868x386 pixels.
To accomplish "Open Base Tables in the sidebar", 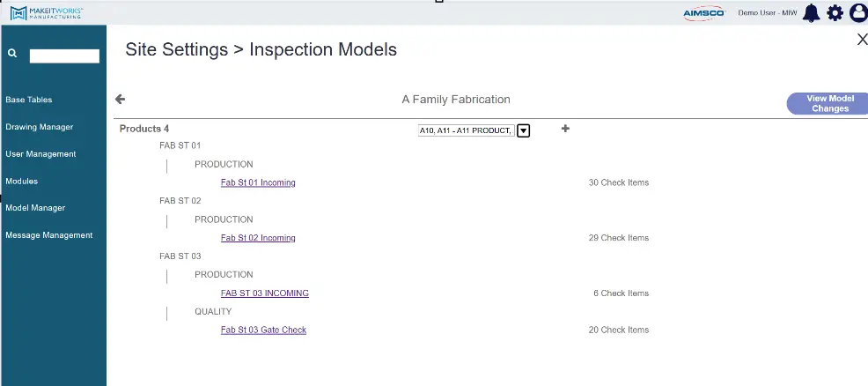I will pos(29,100).
